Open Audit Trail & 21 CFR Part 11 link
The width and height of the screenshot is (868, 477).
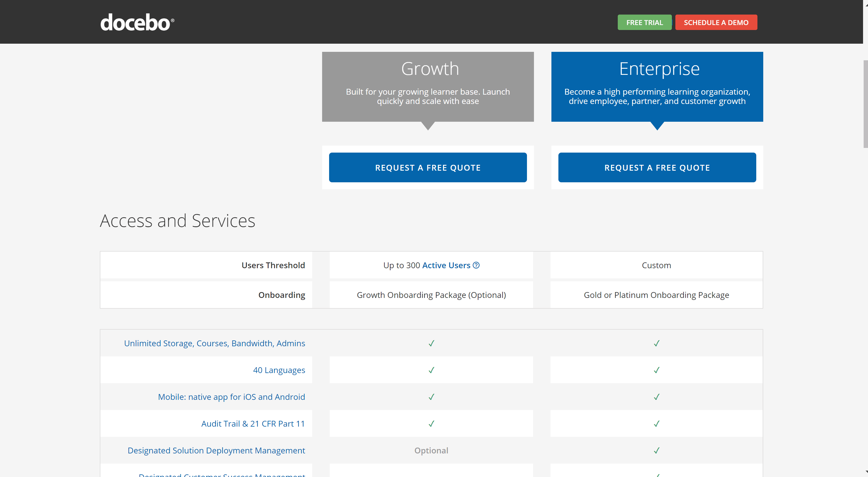pos(253,424)
